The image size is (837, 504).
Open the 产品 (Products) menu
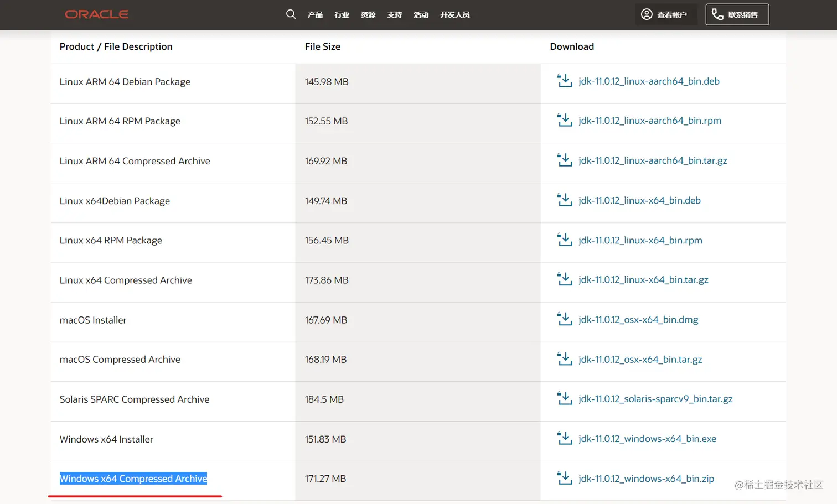[x=315, y=15]
